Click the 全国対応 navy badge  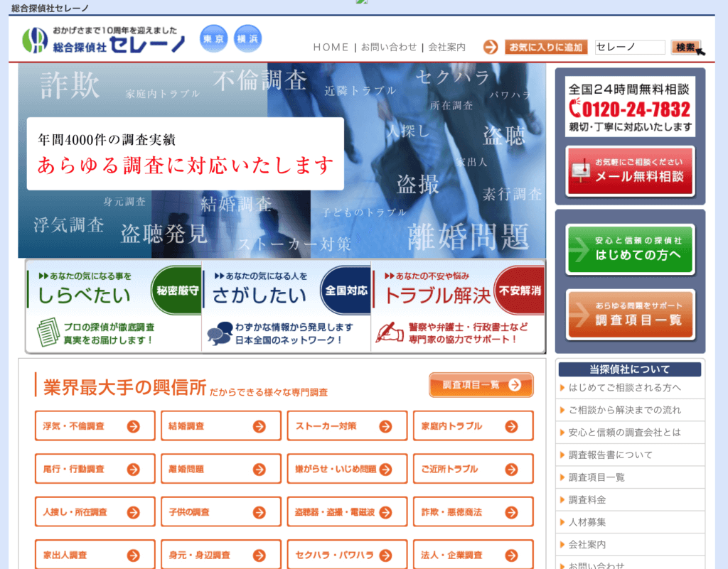tap(346, 291)
